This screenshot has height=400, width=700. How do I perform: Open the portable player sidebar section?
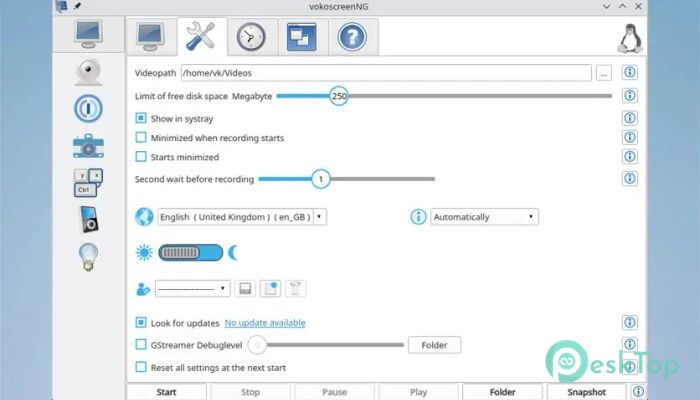[88, 219]
